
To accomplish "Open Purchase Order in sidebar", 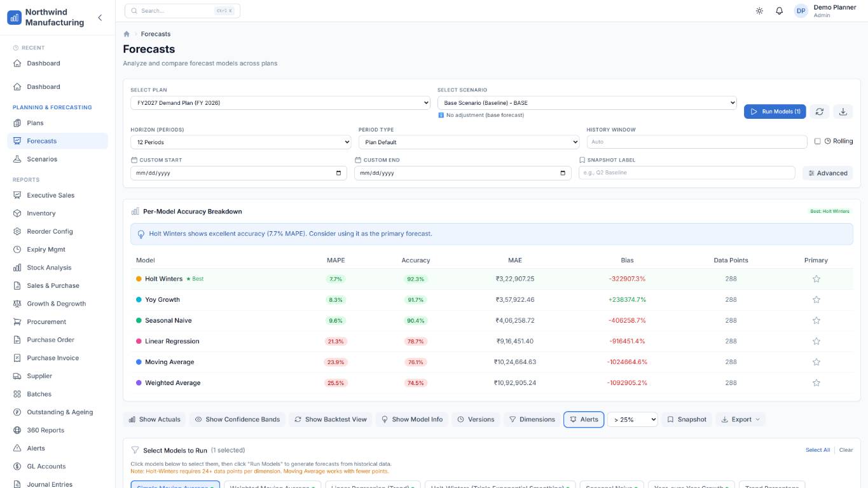I will (x=57, y=340).
